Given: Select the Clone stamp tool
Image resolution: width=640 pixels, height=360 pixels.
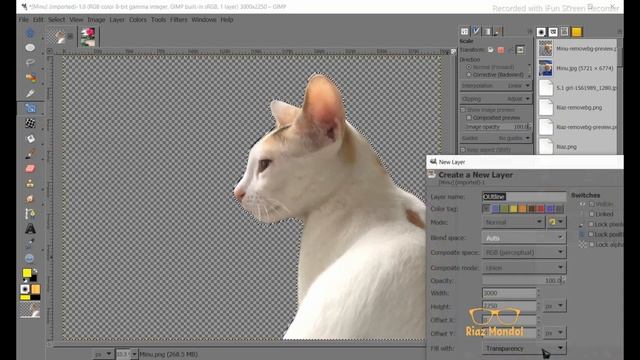Looking at the screenshot, I should (30, 184).
